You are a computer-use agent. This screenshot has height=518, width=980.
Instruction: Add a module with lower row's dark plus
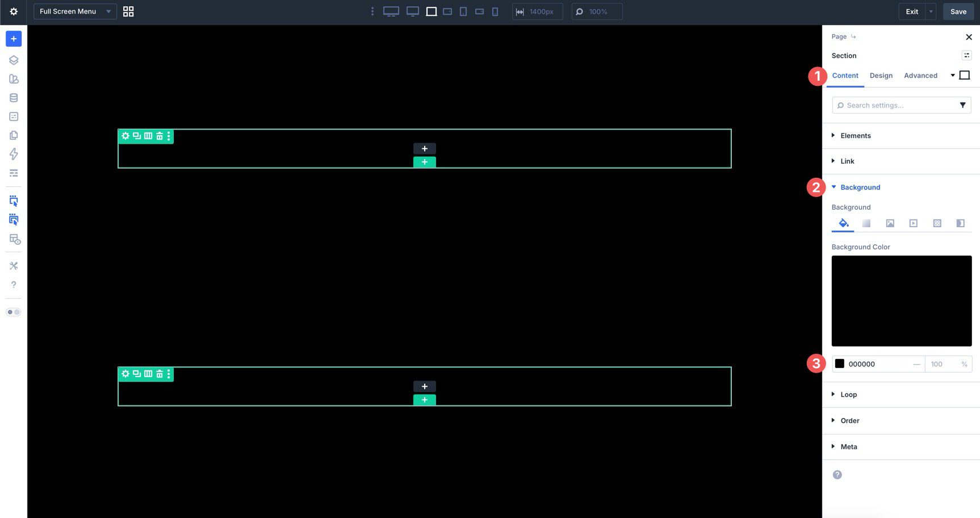click(425, 386)
